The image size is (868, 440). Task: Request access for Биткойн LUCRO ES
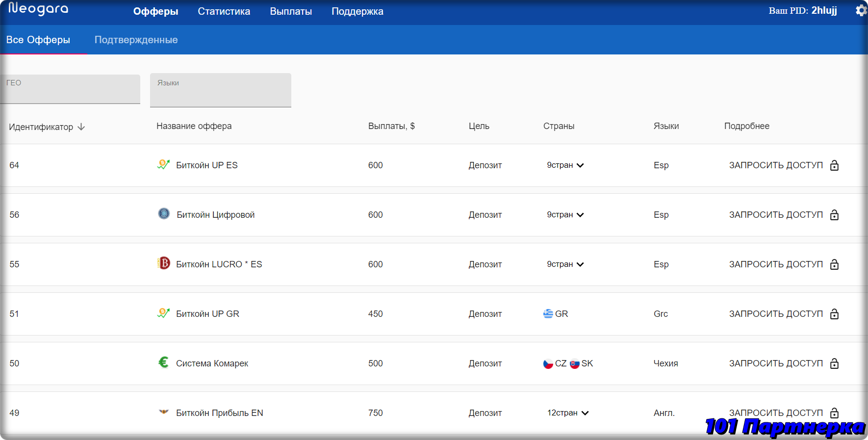tap(776, 264)
